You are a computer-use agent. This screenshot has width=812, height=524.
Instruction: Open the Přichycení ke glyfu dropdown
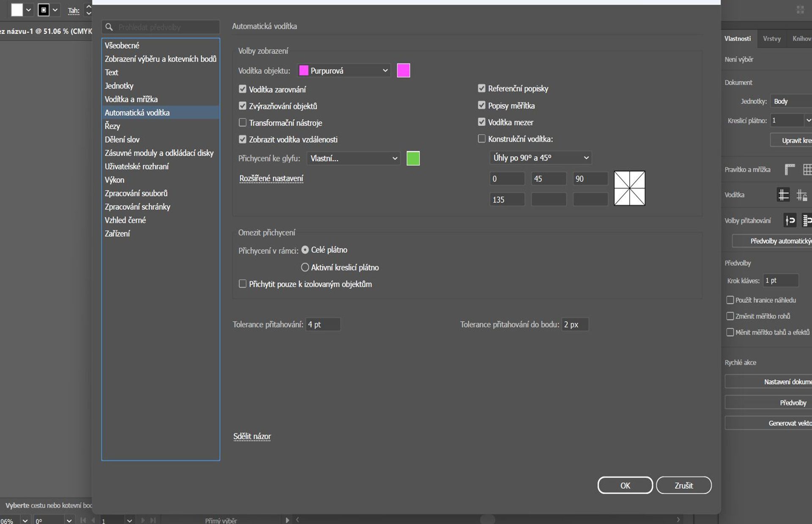(x=354, y=158)
